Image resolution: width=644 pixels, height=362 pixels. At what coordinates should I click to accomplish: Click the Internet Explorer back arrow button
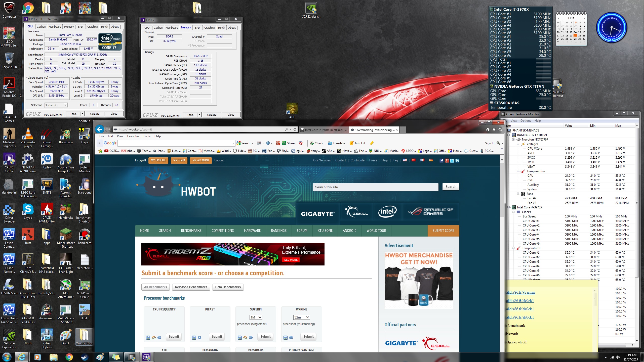(x=100, y=129)
